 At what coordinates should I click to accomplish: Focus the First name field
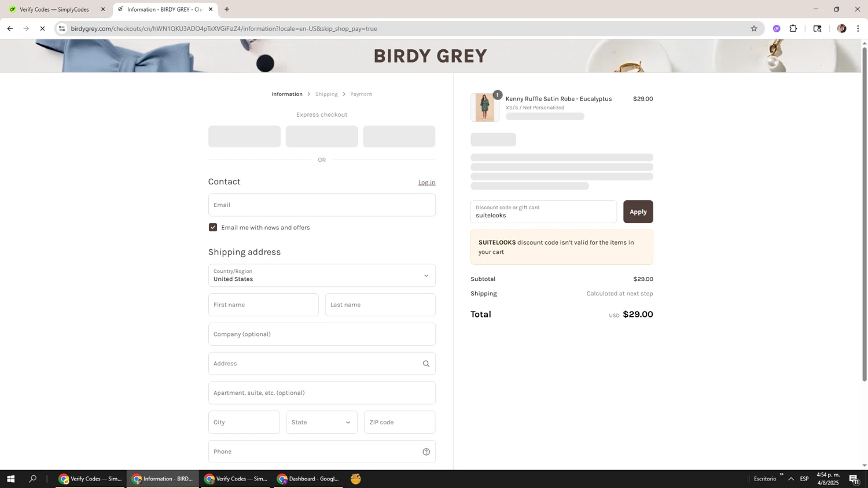[263, 305]
